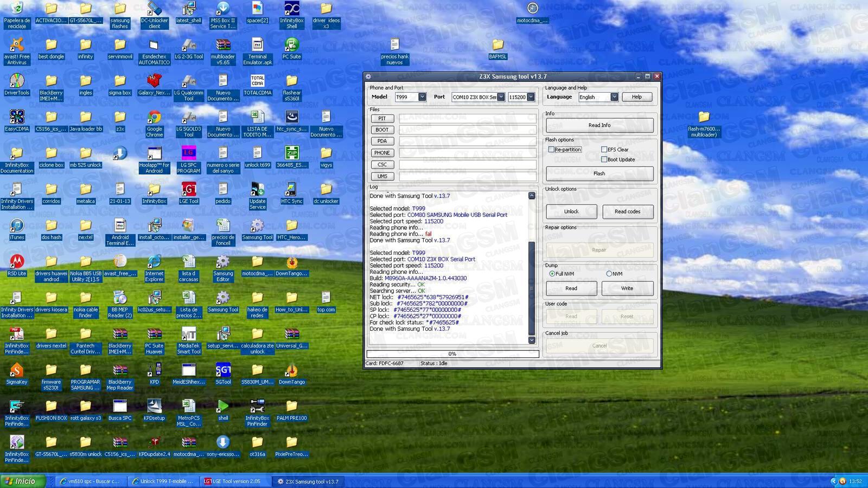868x488 pixels.
Task: Open the Galaxy_Nex desktop icon
Action: (x=154, y=85)
